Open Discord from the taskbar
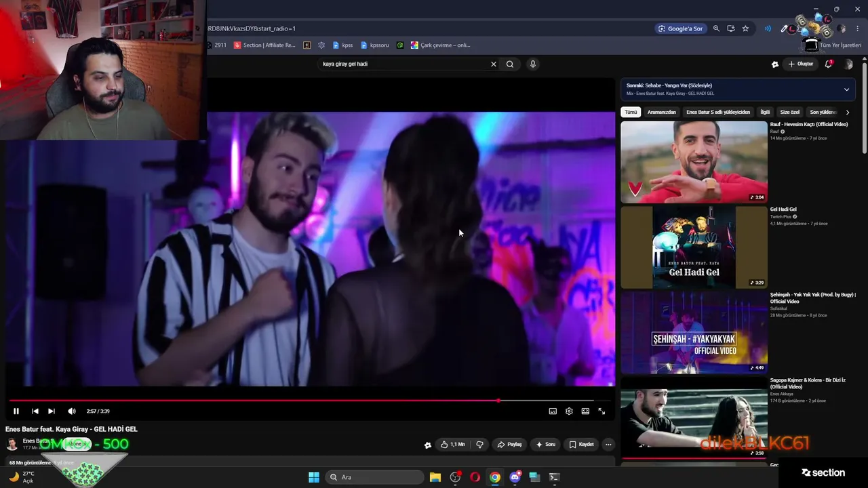 tap(515, 477)
